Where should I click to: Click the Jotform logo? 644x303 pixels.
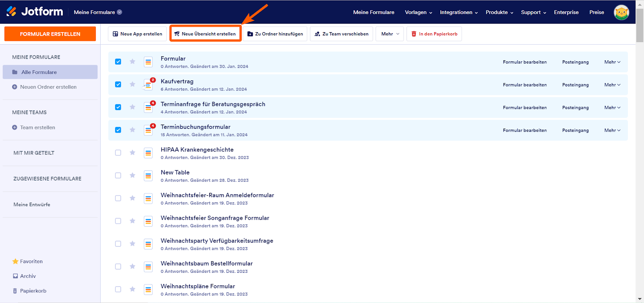[35, 12]
